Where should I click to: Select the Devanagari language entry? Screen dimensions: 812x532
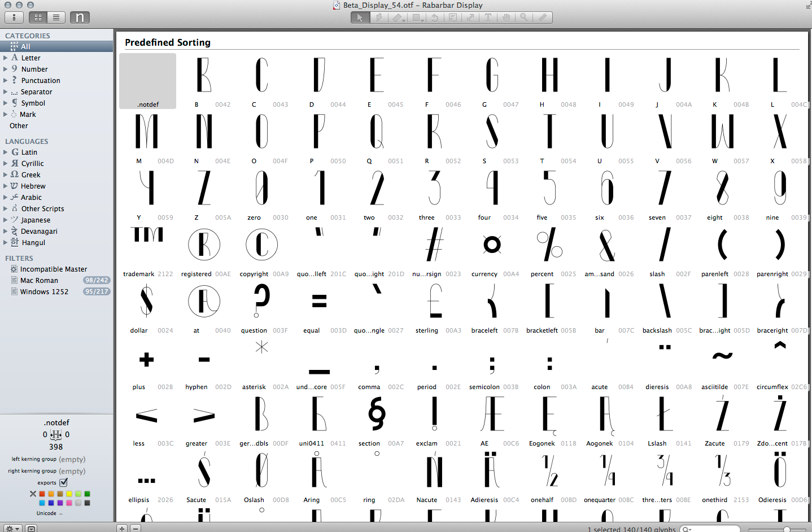(x=56, y=231)
